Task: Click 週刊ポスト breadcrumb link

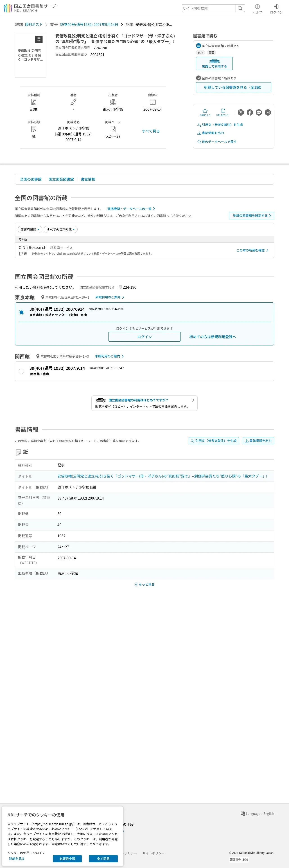Action: coord(34,25)
